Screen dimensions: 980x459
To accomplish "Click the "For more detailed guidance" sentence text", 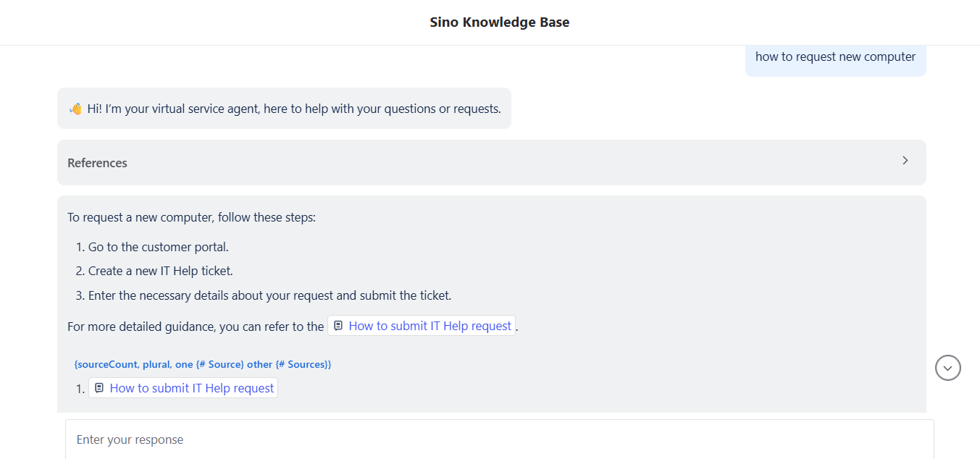I will (x=196, y=327).
